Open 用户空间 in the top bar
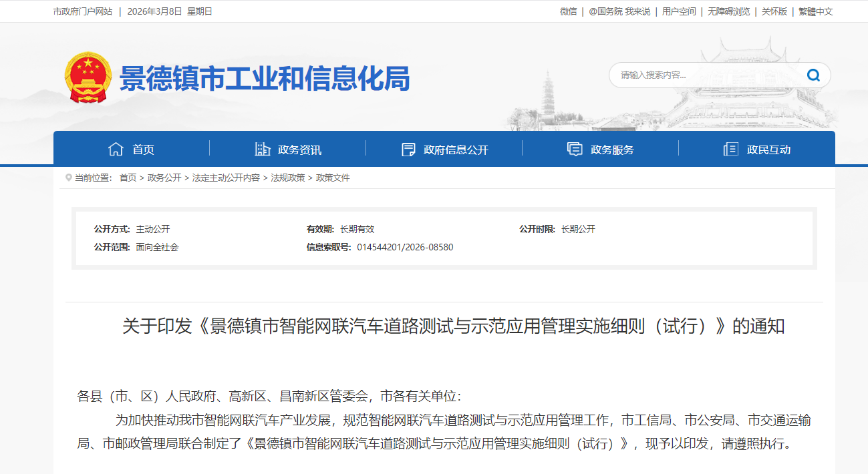Image resolution: width=868 pixels, height=474 pixels. point(679,11)
